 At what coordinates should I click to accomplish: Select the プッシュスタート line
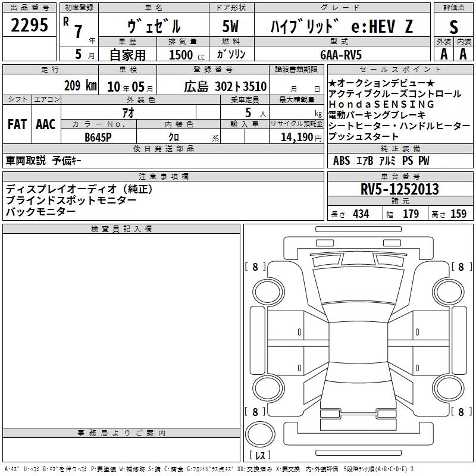click(364, 136)
